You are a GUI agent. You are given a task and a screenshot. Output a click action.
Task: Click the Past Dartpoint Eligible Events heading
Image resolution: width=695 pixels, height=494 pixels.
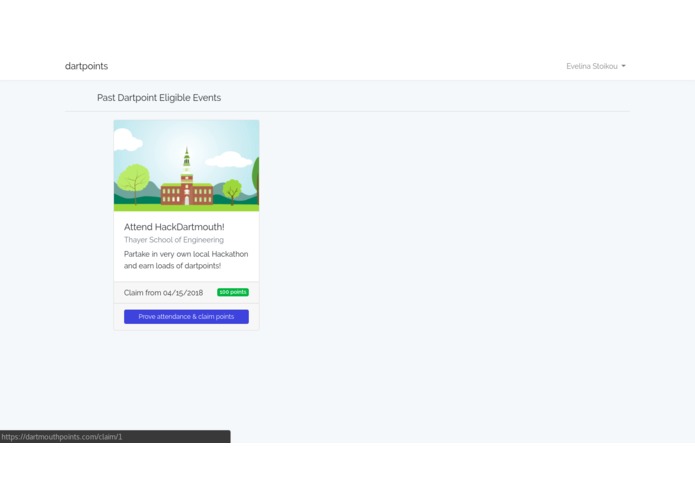pos(159,98)
